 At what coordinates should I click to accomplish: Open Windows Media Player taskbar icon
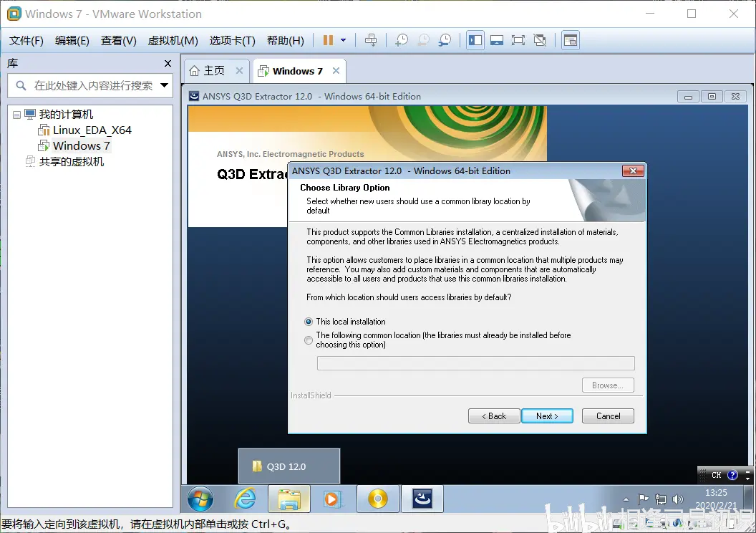(331, 499)
